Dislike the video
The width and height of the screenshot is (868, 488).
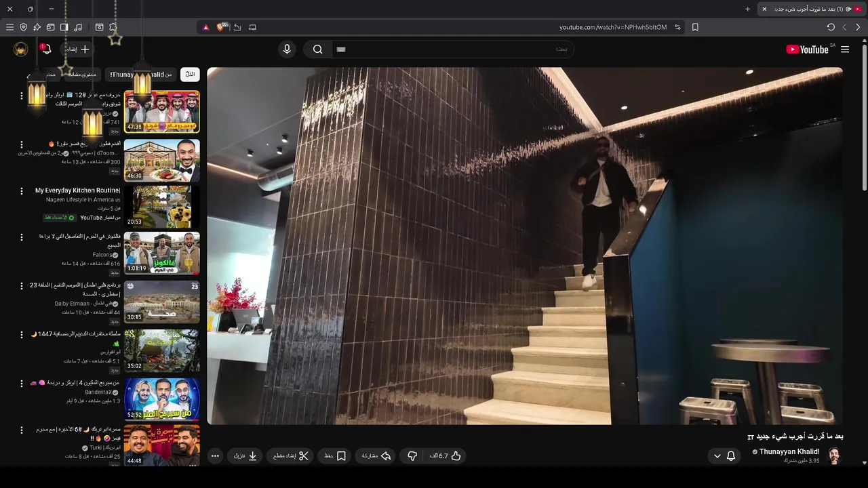[412, 456]
